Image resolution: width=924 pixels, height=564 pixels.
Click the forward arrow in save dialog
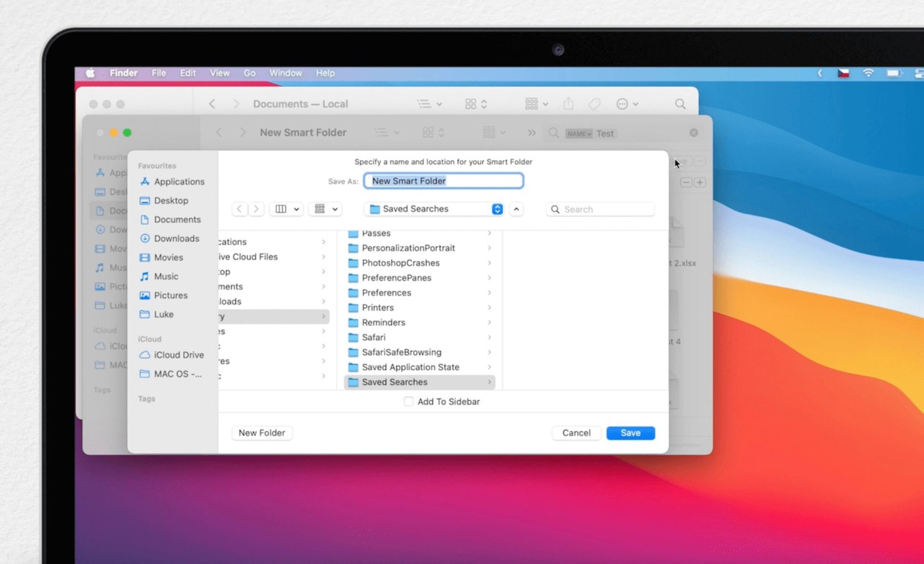click(x=256, y=209)
